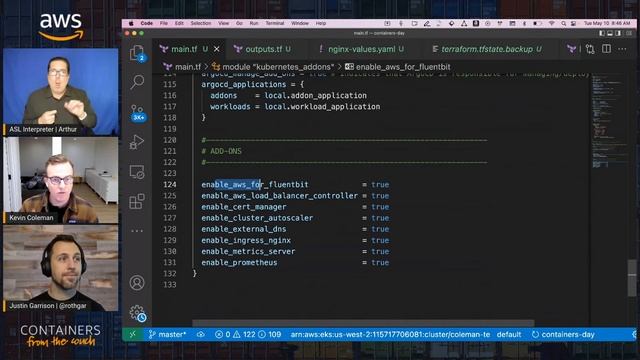The width and height of the screenshot is (640, 360).
Task: Open the Run menu
Action: click(254, 24)
